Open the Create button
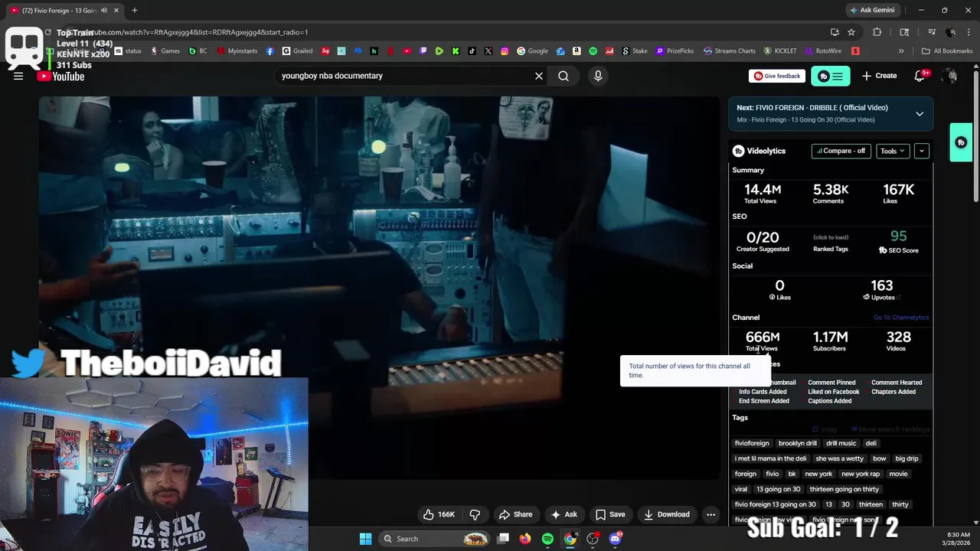 click(x=879, y=76)
